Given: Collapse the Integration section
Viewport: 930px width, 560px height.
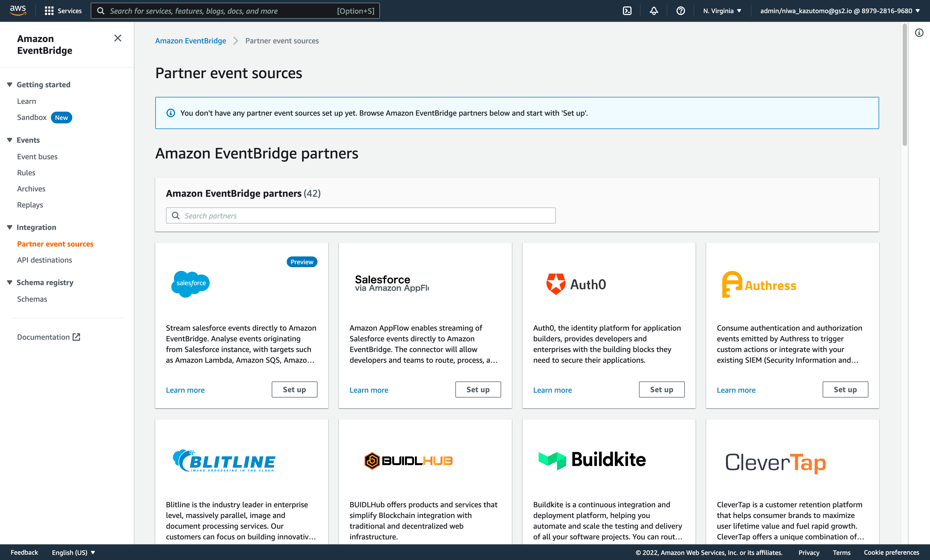Looking at the screenshot, I should point(10,227).
